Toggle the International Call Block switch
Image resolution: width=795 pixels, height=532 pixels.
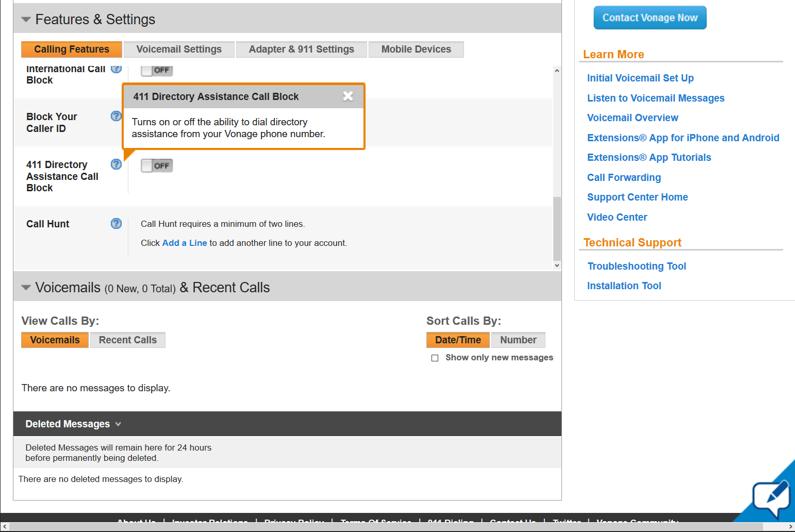[157, 70]
